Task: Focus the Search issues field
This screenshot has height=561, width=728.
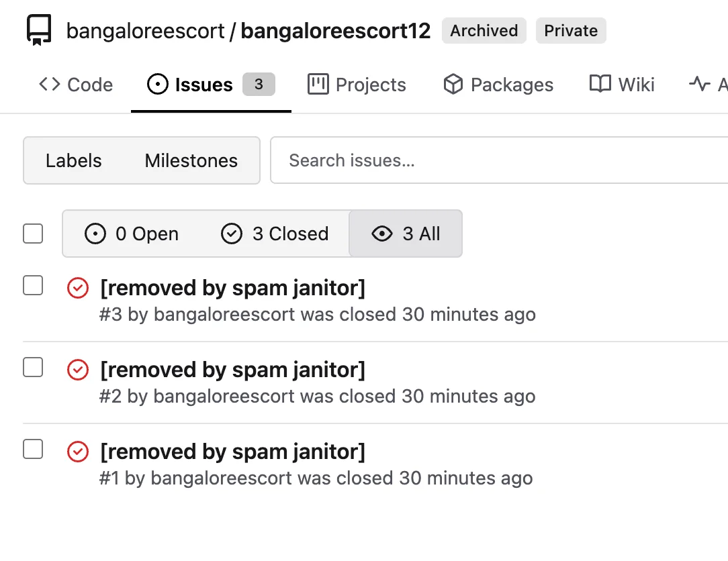Action: pos(499,160)
